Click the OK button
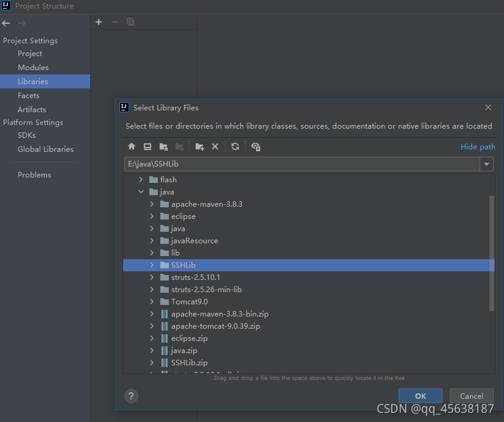This screenshot has width=504, height=422. pyautogui.click(x=420, y=396)
